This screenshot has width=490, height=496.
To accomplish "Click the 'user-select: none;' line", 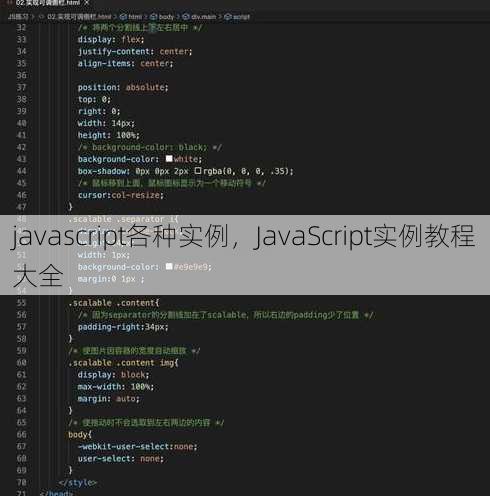I will click(x=121, y=458).
